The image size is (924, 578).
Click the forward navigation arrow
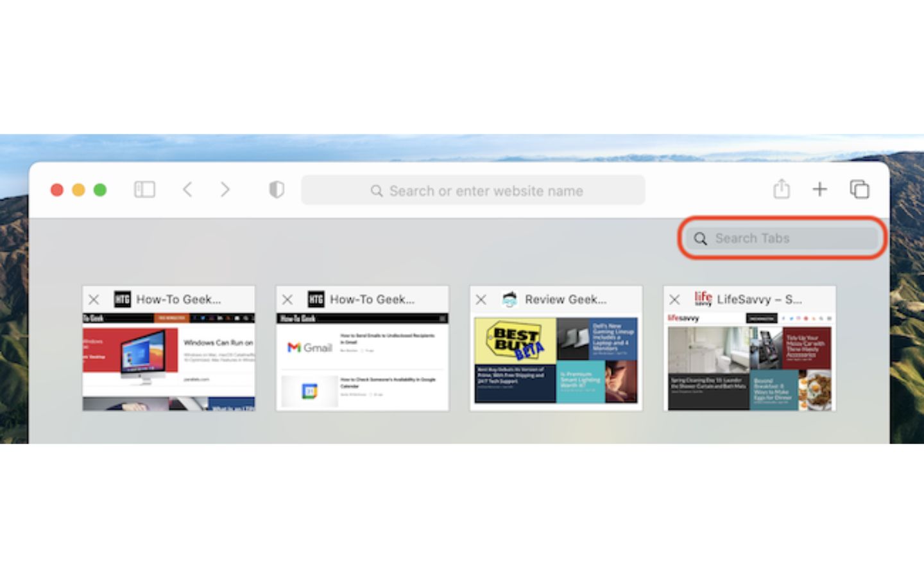coord(225,189)
